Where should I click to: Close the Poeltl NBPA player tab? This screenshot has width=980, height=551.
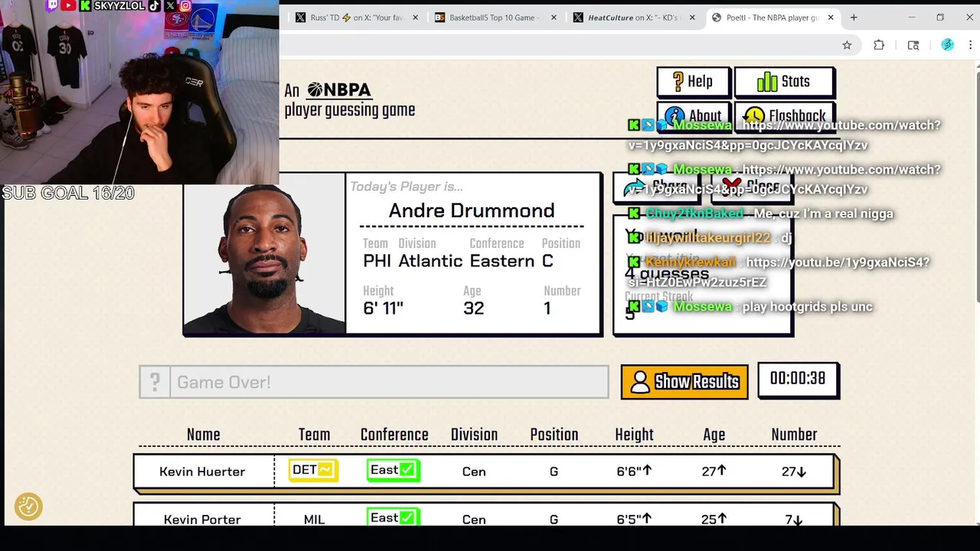click(831, 18)
